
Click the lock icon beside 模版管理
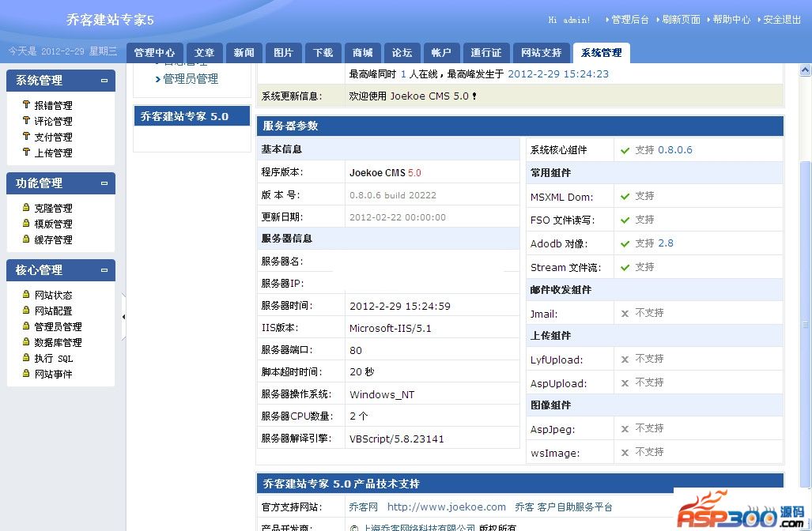click(26, 223)
